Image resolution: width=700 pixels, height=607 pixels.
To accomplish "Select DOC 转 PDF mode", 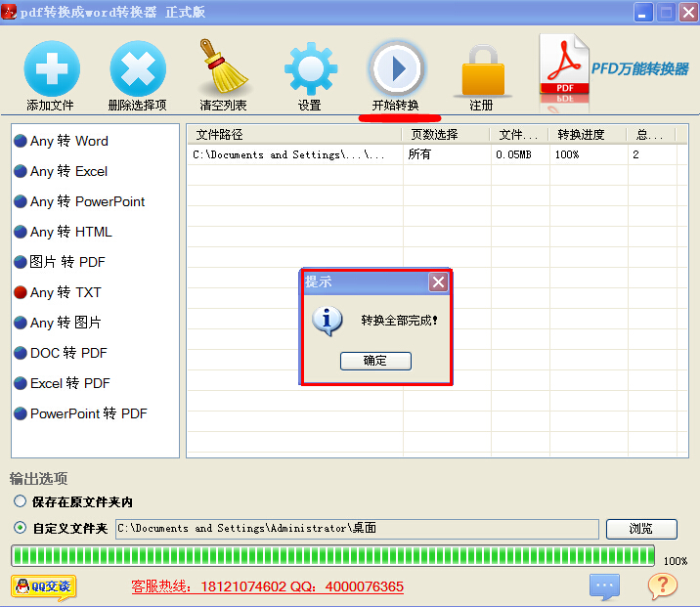I will (x=61, y=353).
